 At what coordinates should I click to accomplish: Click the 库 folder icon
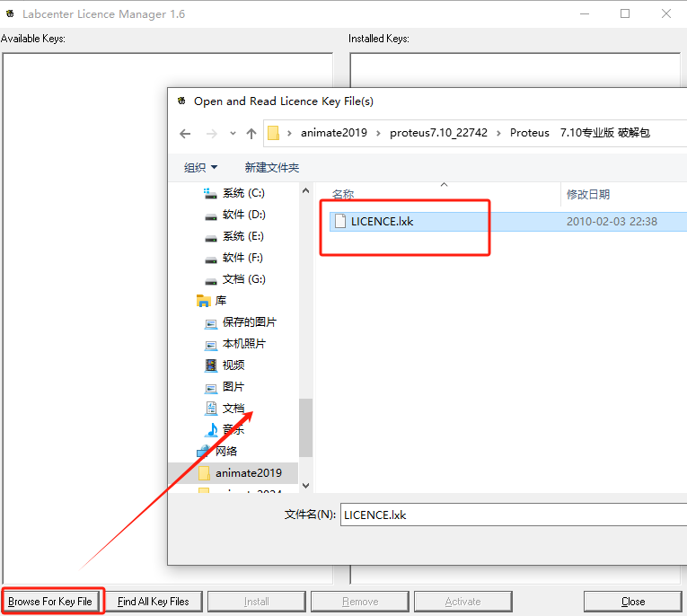point(203,301)
